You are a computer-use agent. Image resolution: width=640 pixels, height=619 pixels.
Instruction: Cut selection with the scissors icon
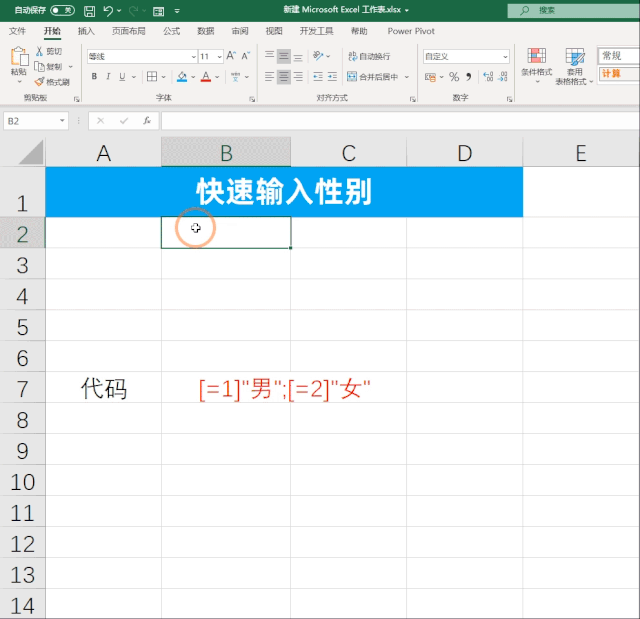[x=40, y=51]
